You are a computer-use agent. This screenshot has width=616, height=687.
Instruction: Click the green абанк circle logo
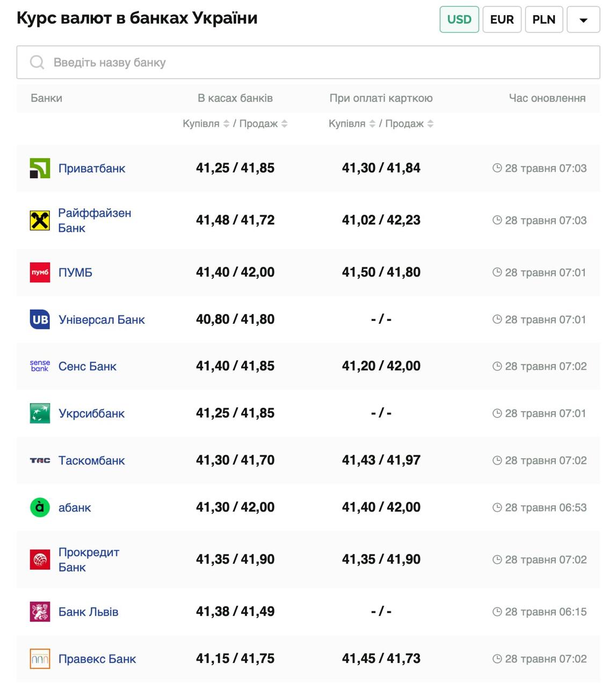40,508
